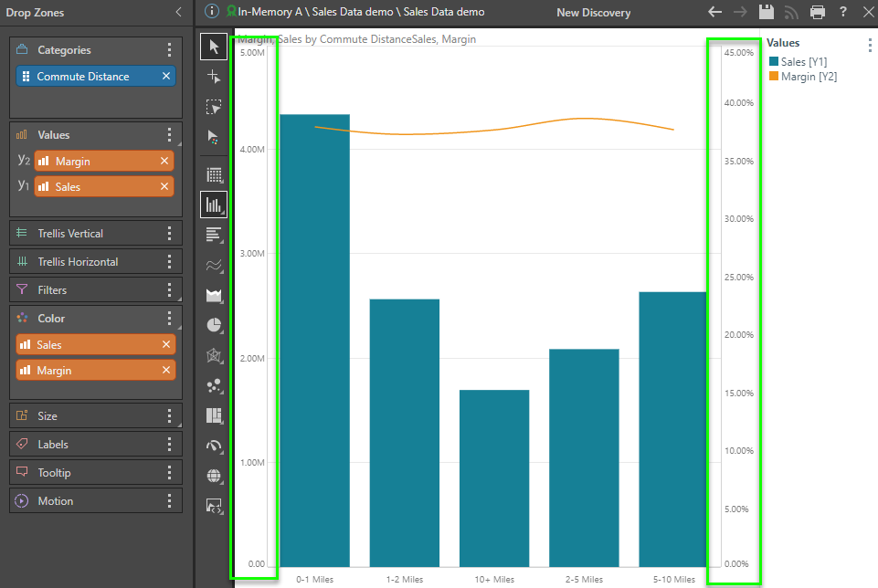Screen dimensions: 878x588
Task: Open the Filters zone options menu
Action: pyautogui.click(x=169, y=289)
